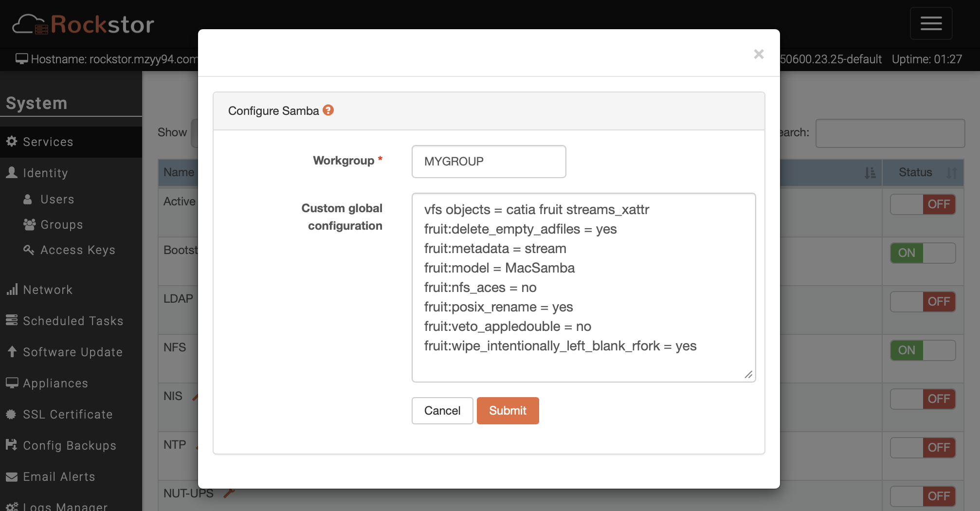This screenshot has height=511, width=980.
Task: Click the Workgroup input field
Action: (x=489, y=162)
